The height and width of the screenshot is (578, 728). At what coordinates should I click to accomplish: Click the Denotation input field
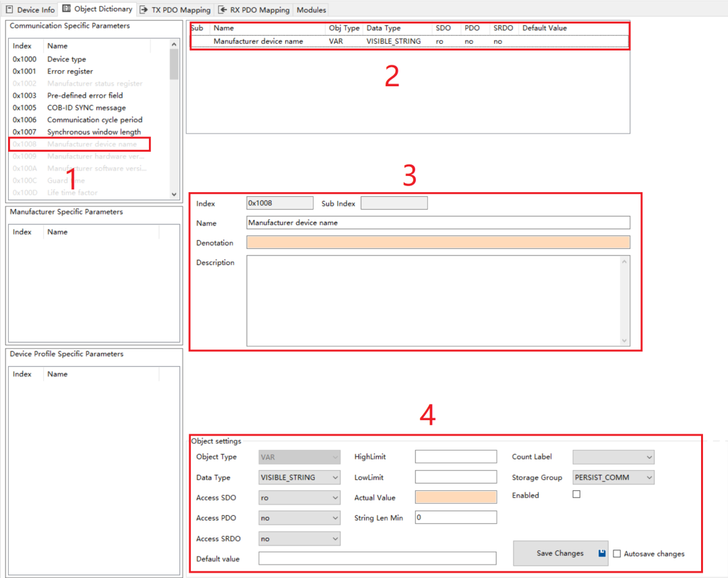pos(438,243)
